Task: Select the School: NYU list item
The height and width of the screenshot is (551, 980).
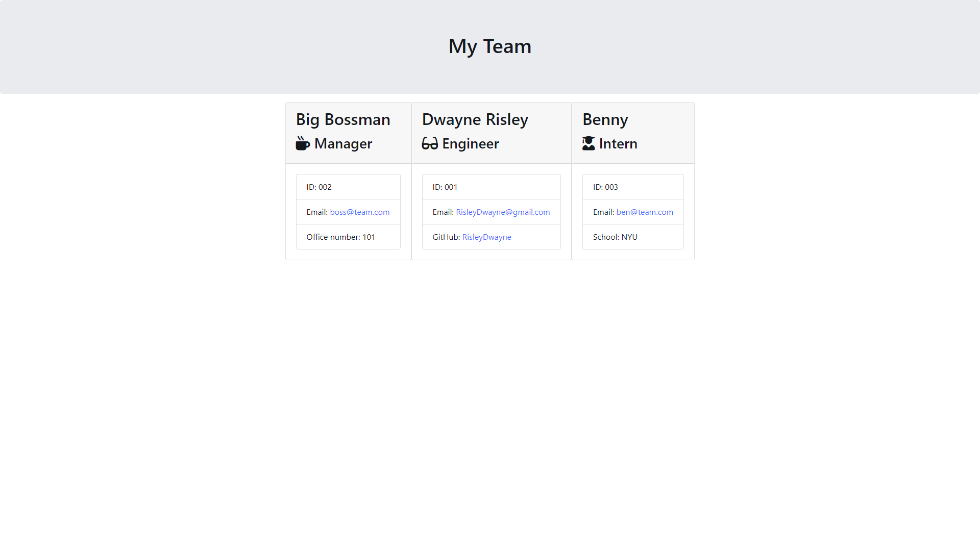Action: (x=633, y=237)
